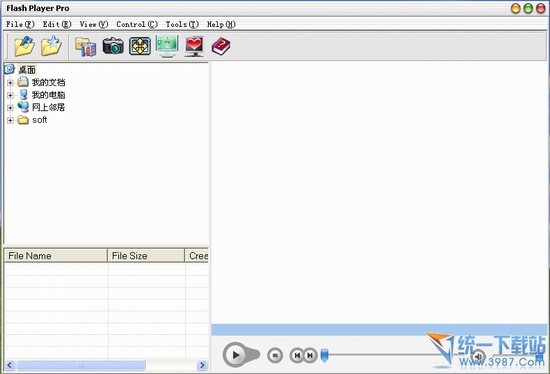Screen dimensions: 550x374
Task: Click the blue seek slider handle
Action: tap(324, 355)
